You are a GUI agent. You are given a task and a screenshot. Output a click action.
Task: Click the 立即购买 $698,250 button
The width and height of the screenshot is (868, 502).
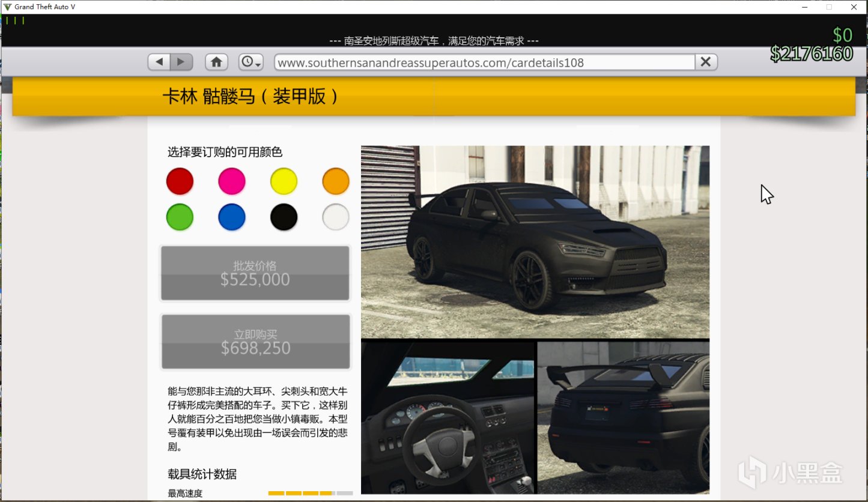[x=255, y=342]
